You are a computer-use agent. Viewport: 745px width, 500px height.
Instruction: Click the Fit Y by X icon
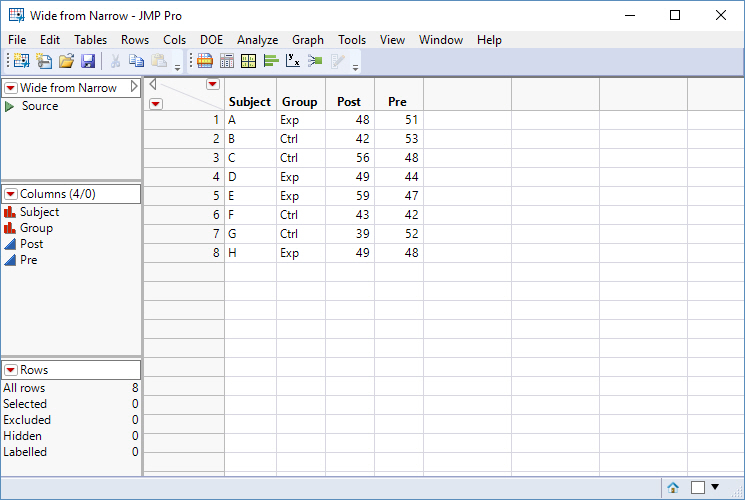click(x=293, y=61)
